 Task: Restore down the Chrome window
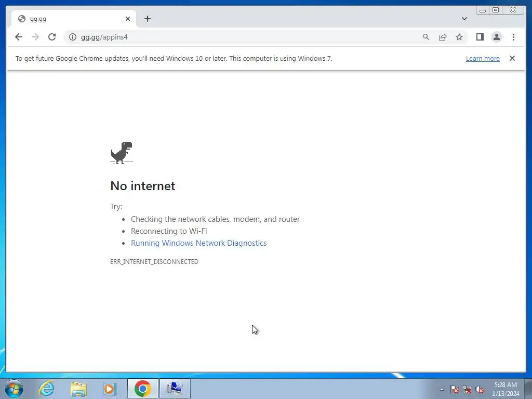496,10
